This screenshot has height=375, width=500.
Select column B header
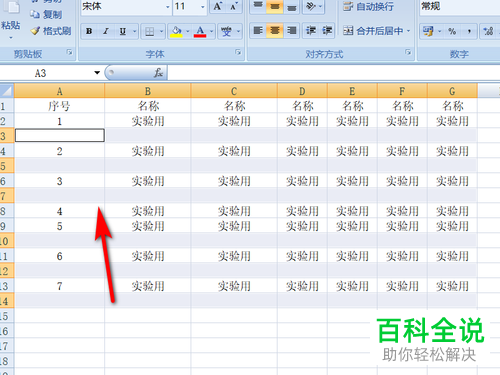148,91
